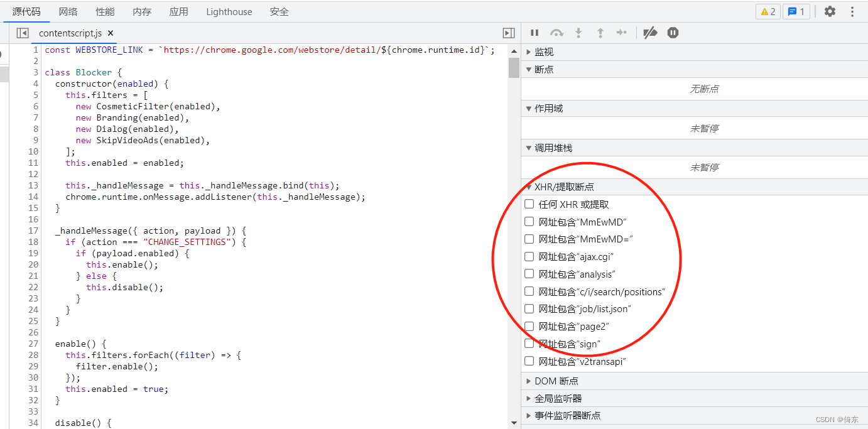Enable breakpoint for "analysis"
The height and width of the screenshot is (429, 868).
(529, 274)
